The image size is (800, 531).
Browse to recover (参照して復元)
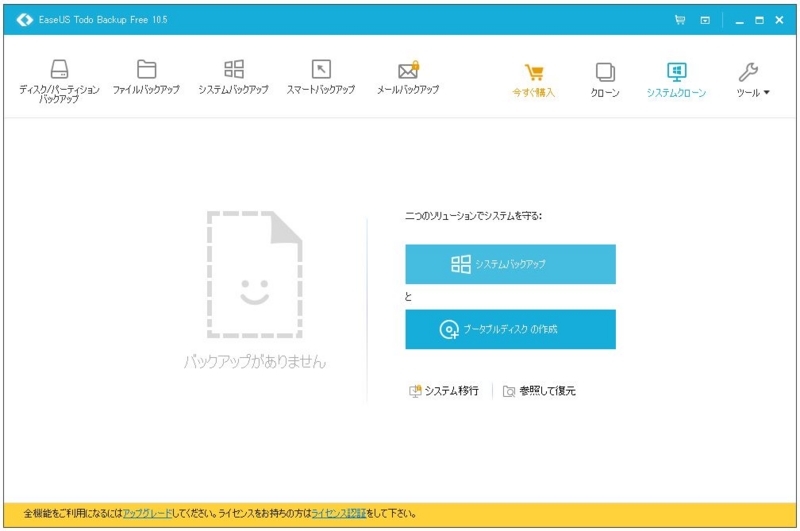point(539,391)
